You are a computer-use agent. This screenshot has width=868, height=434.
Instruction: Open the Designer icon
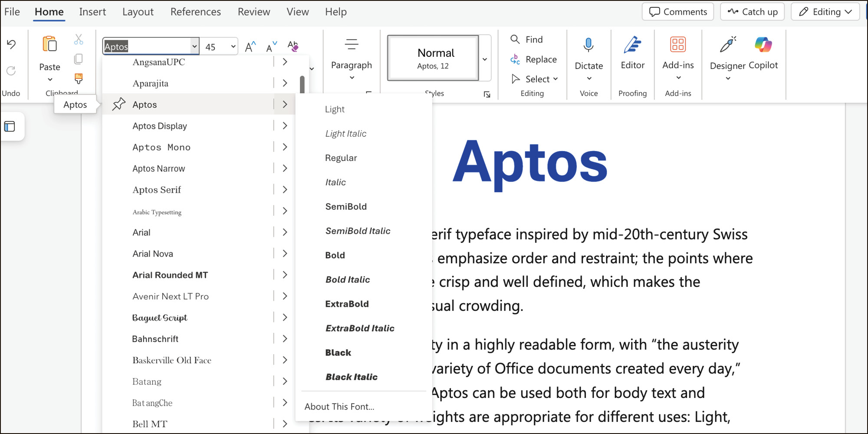click(x=728, y=44)
